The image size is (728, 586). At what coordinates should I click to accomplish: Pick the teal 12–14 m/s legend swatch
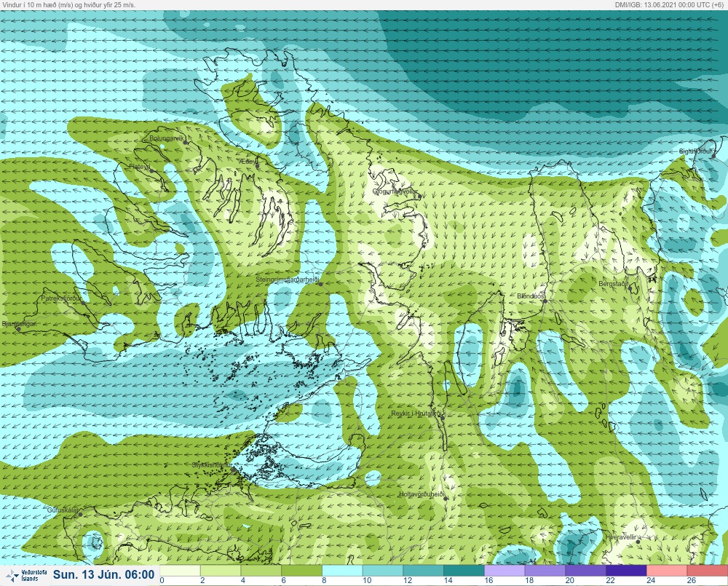click(424, 570)
